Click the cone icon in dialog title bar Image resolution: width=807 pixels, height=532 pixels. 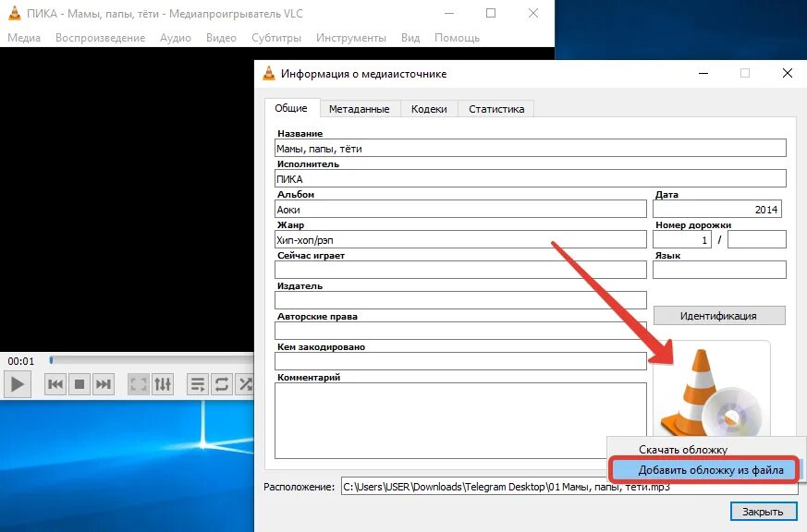tap(269, 74)
